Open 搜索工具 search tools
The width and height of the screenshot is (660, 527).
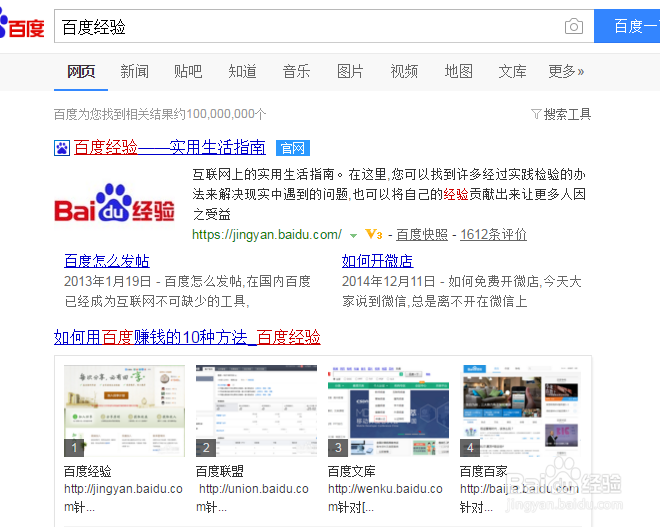click(567, 114)
